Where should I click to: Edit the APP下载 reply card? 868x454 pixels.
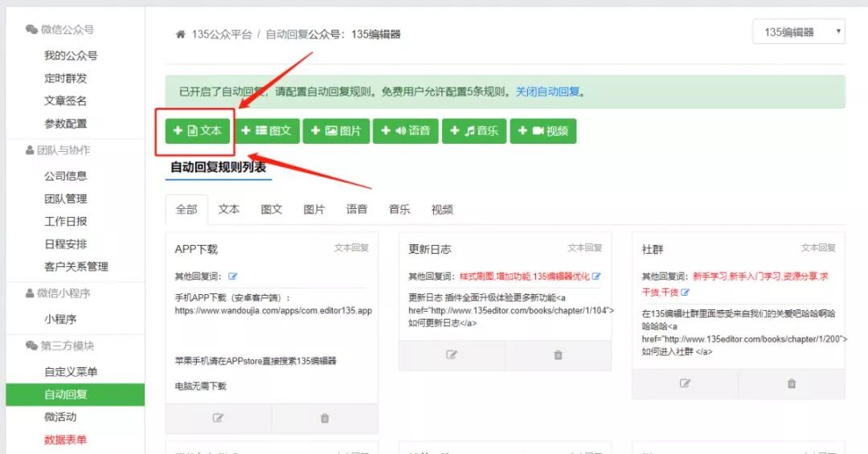pos(218,418)
